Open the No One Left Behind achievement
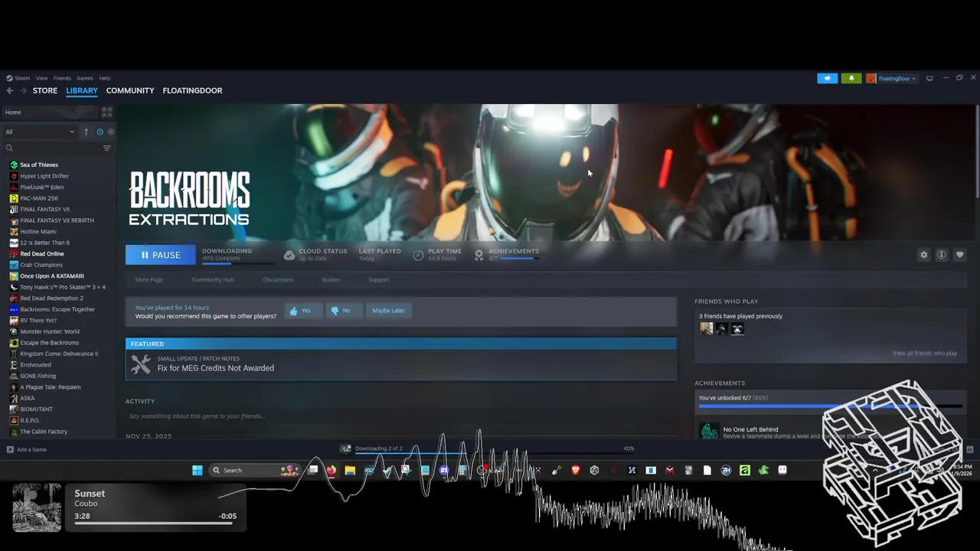Image resolution: width=980 pixels, height=551 pixels. tap(830, 429)
